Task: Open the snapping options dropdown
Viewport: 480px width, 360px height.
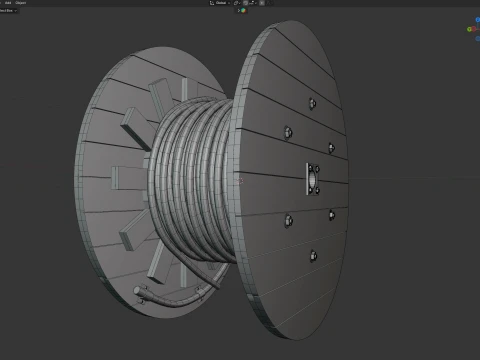Action: tap(253, 3)
